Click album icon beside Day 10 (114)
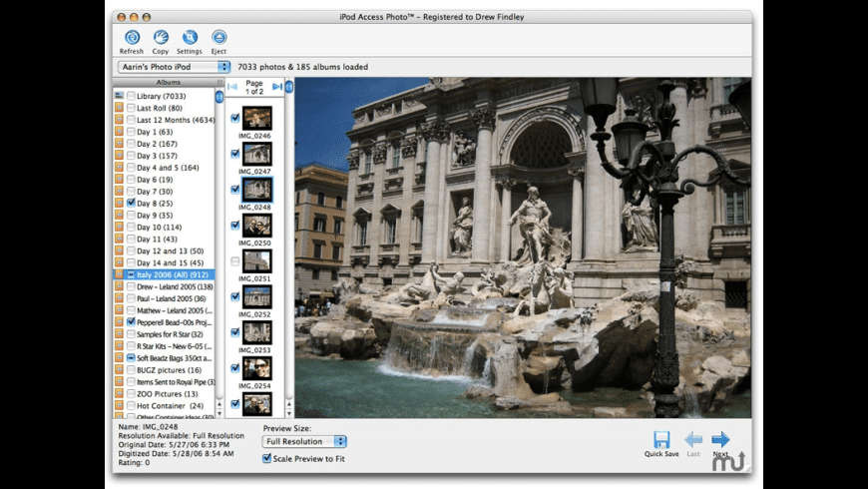 click(119, 227)
